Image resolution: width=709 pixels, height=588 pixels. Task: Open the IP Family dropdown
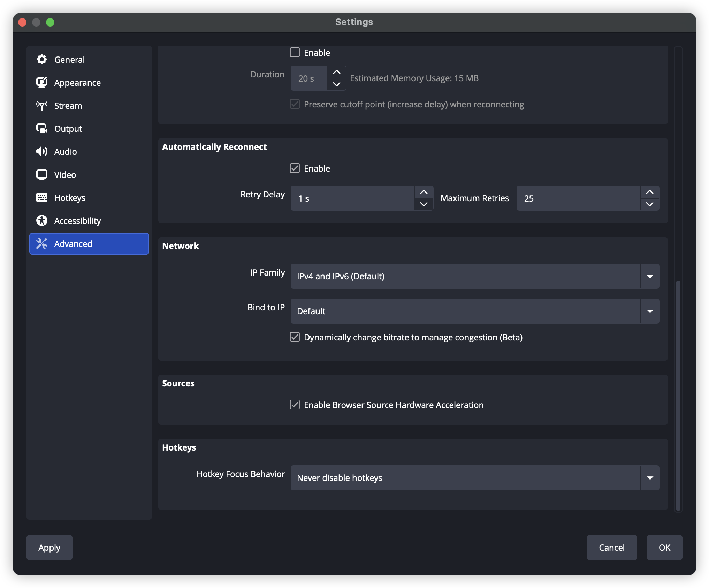tap(475, 276)
